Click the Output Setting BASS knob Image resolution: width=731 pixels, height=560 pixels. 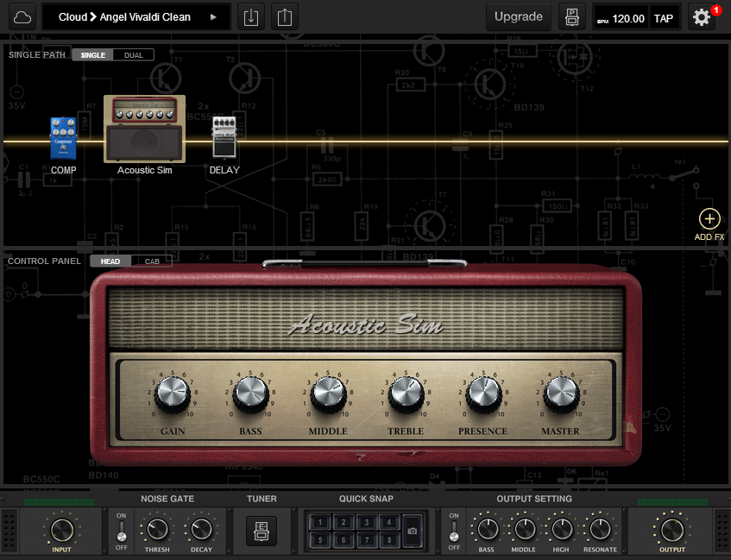[488, 530]
